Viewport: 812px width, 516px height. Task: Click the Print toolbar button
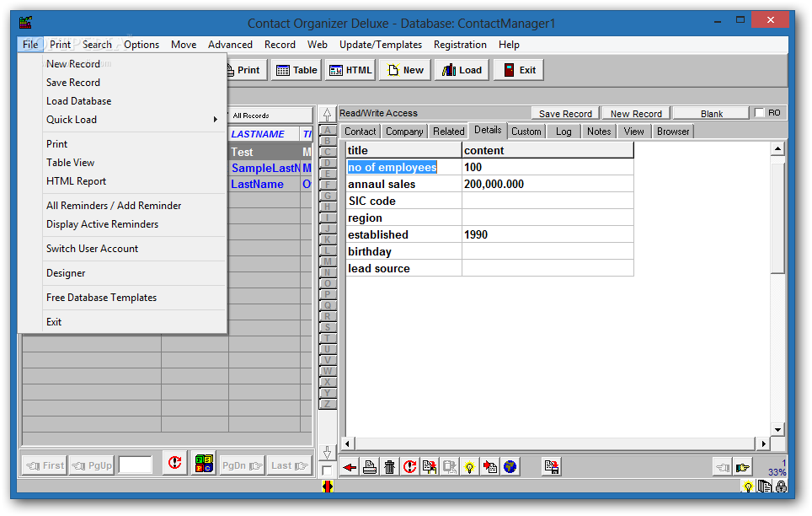click(x=245, y=70)
